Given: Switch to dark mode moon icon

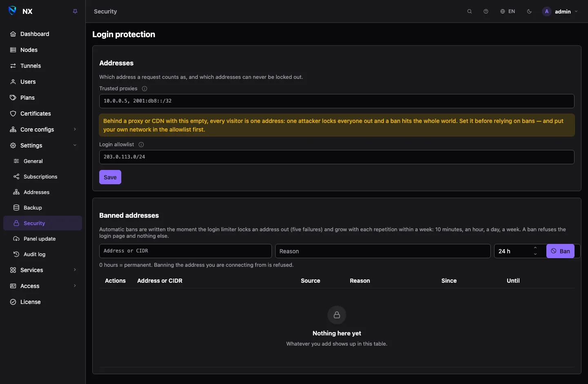Looking at the screenshot, I should click(529, 11).
